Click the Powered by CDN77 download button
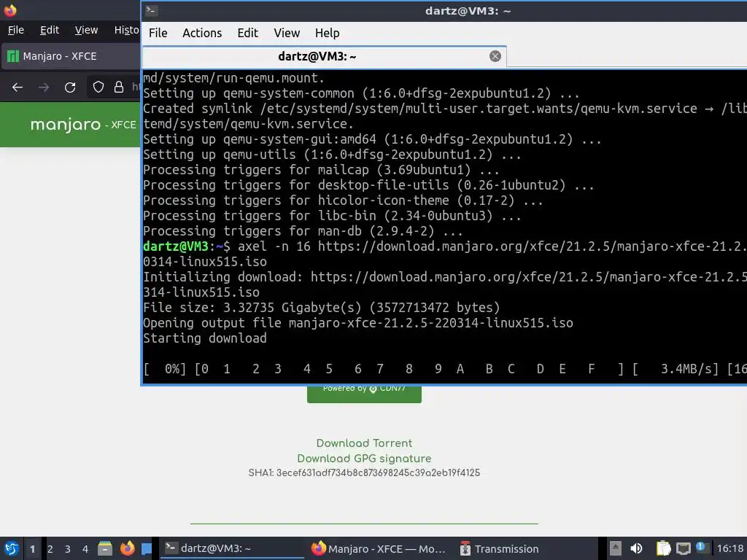Image resolution: width=747 pixels, height=560 pixels. tap(364, 394)
